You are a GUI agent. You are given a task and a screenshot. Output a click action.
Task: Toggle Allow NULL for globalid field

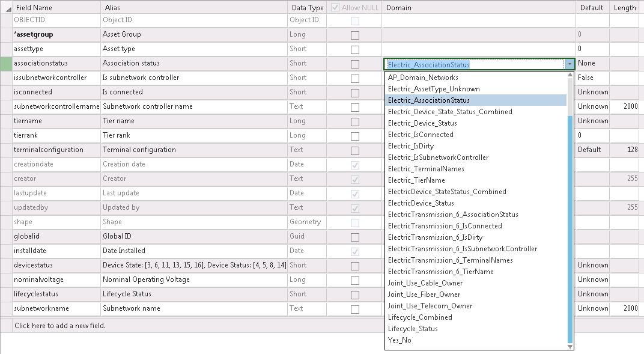pos(355,237)
